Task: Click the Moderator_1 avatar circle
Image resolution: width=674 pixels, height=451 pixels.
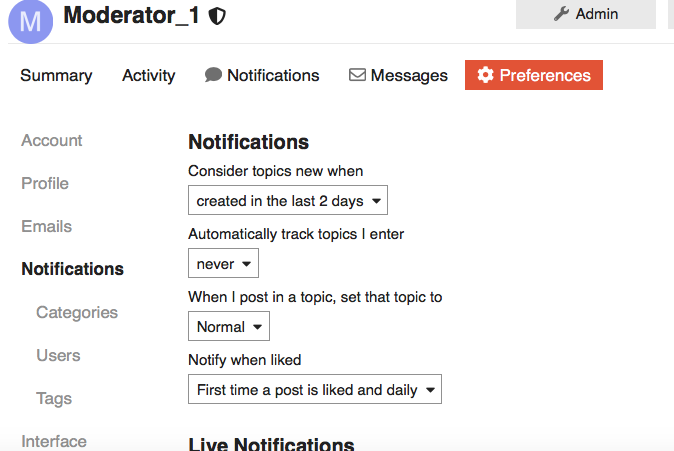Action: coord(31,21)
